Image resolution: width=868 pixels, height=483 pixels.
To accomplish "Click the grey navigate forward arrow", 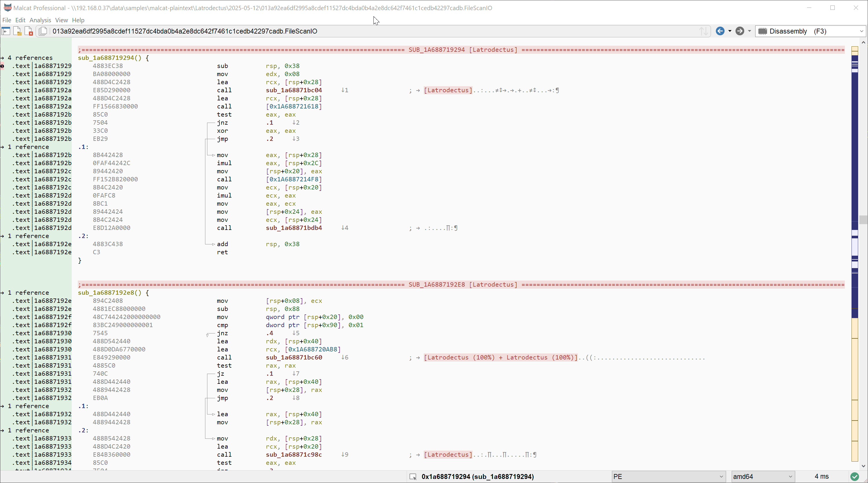I will 740,31.
